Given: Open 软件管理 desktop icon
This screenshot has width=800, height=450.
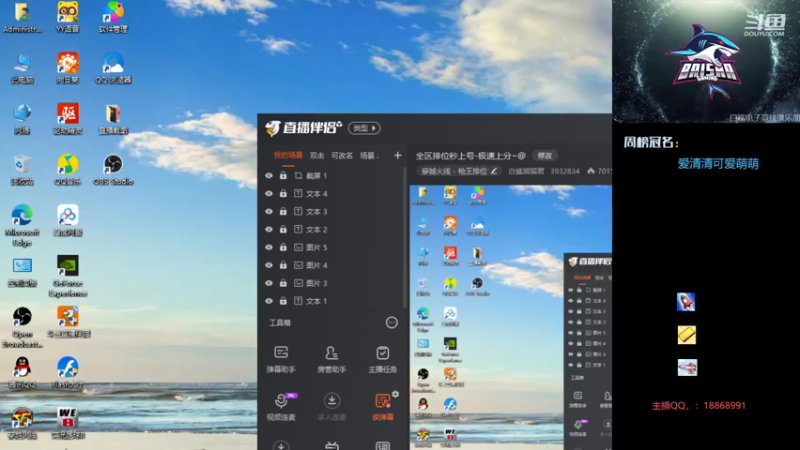Looking at the screenshot, I should point(113,17).
